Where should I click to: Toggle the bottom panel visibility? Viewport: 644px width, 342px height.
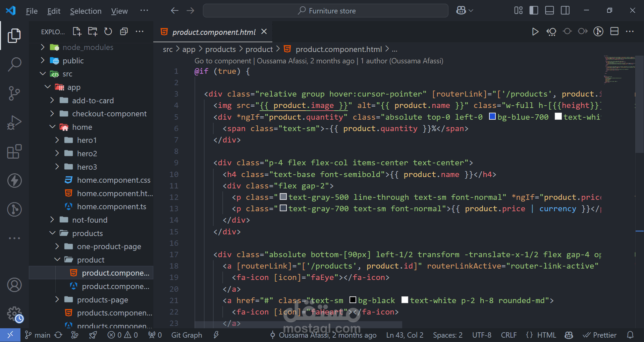click(549, 10)
